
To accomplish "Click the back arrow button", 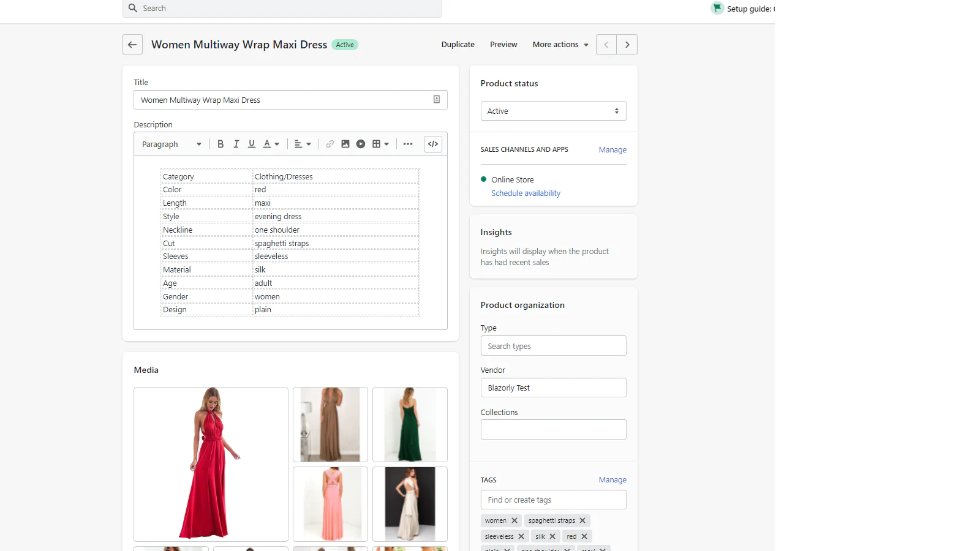I will [x=132, y=45].
